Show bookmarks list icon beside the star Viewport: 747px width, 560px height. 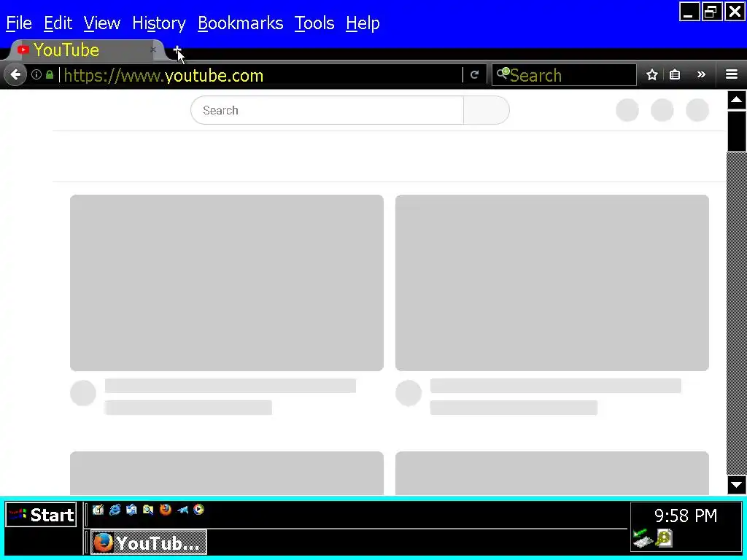click(x=675, y=75)
